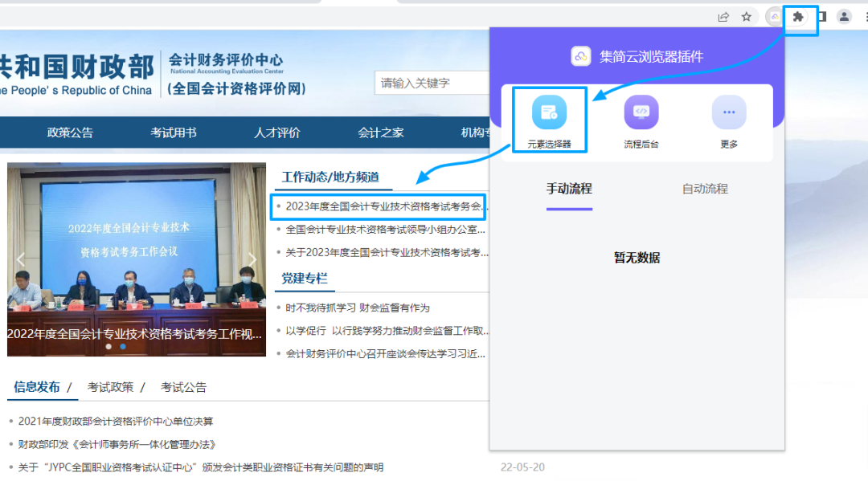Screen dimensions: 868x481
Task: Show next slide with right carousel arrow
Action: pyautogui.click(x=252, y=259)
